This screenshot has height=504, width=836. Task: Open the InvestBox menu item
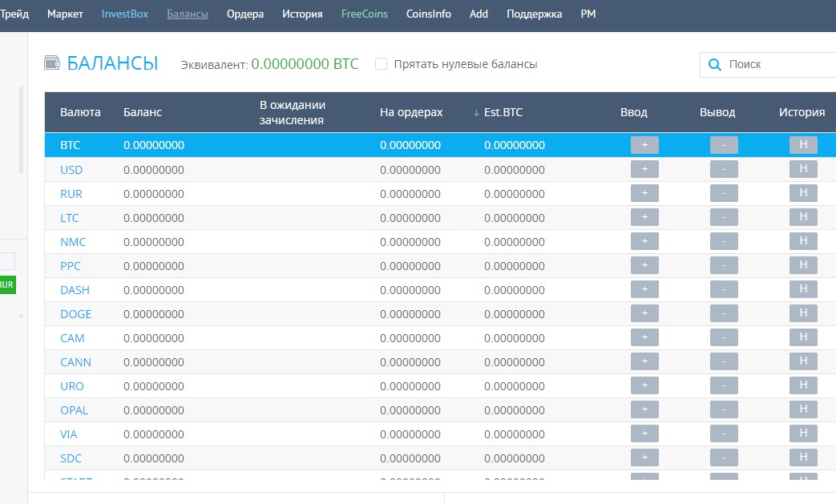(124, 14)
